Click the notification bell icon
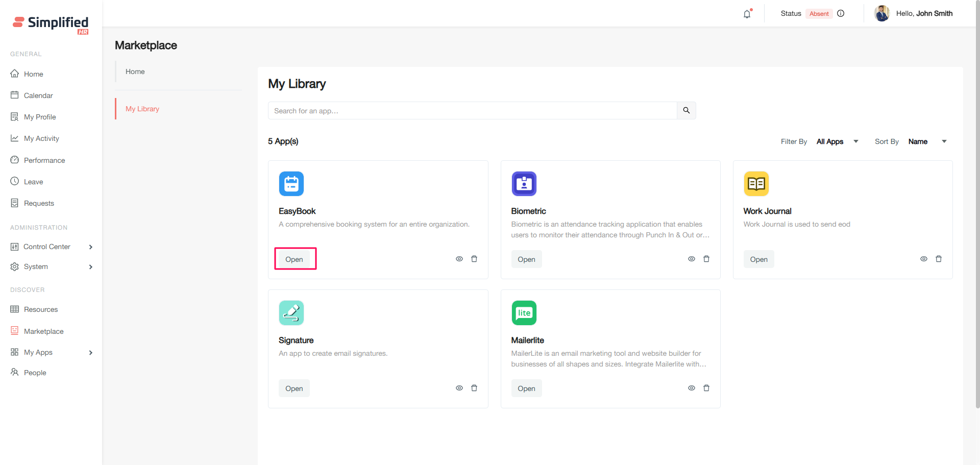The height and width of the screenshot is (465, 980). (x=747, y=14)
